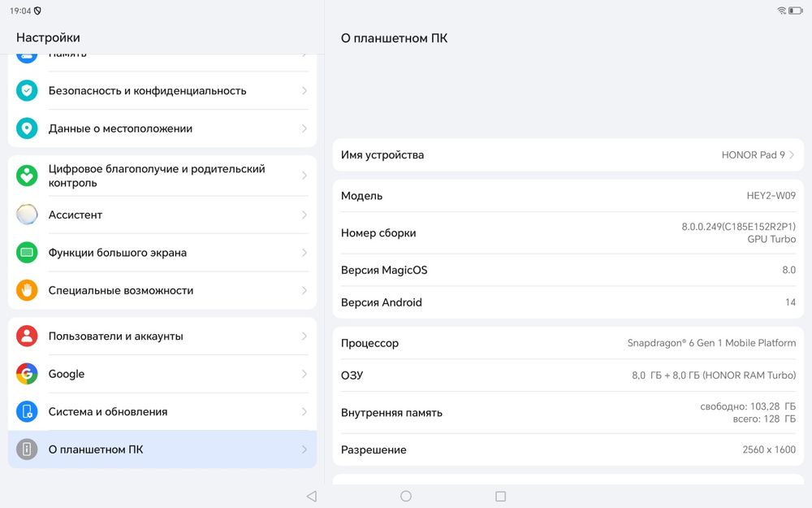
Task: Tap the Recents navigation square
Action: pyautogui.click(x=500, y=496)
